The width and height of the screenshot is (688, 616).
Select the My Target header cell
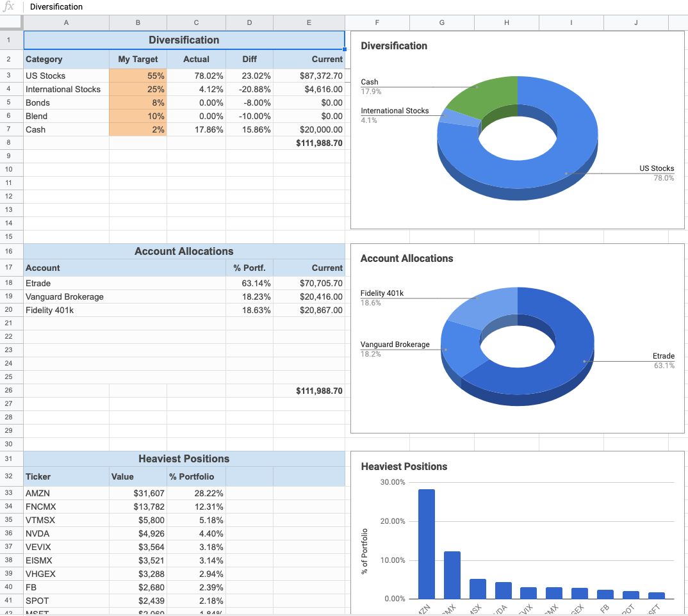[x=138, y=59]
